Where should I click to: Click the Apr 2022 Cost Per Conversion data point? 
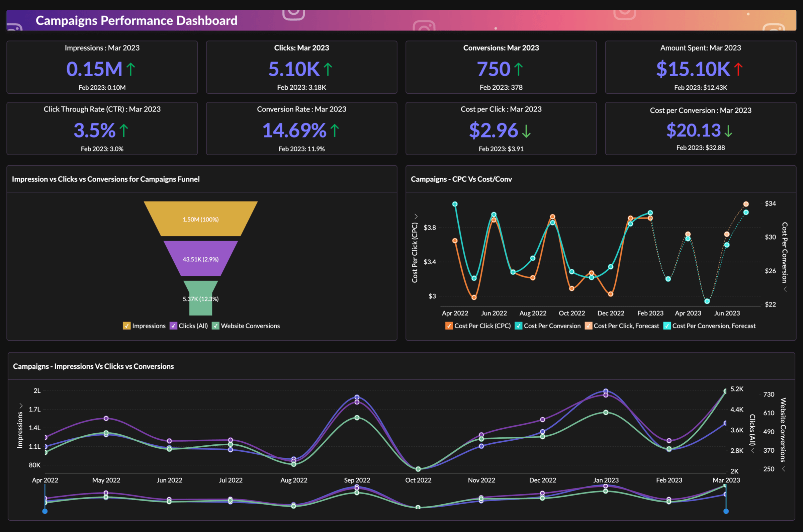tap(455, 204)
